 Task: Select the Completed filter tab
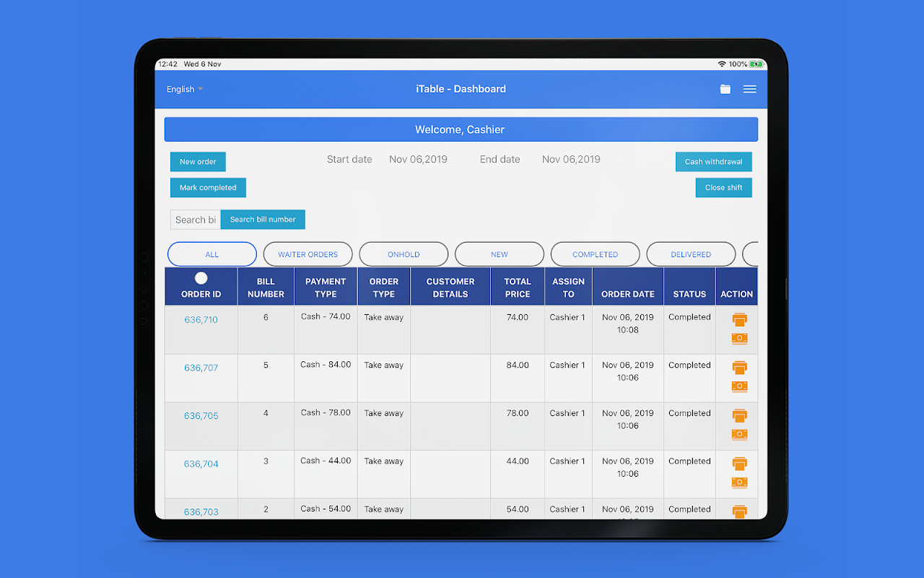(x=595, y=254)
